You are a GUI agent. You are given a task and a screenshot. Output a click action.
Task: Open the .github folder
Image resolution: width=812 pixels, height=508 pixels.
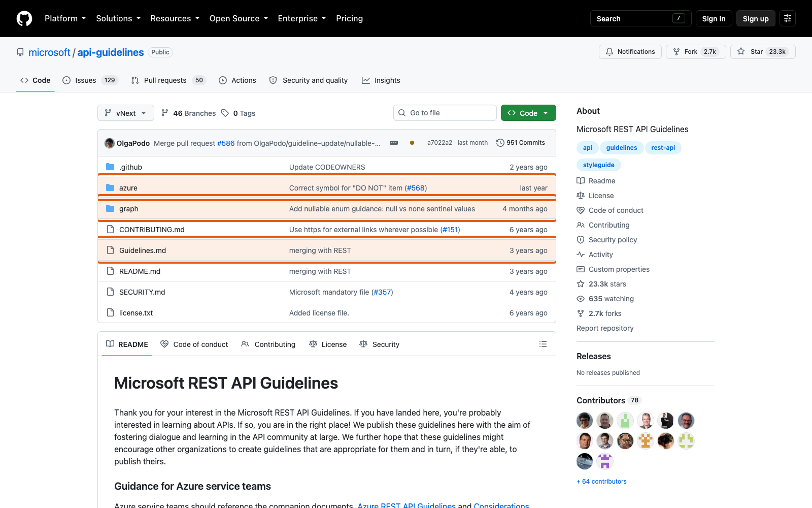[130, 167]
